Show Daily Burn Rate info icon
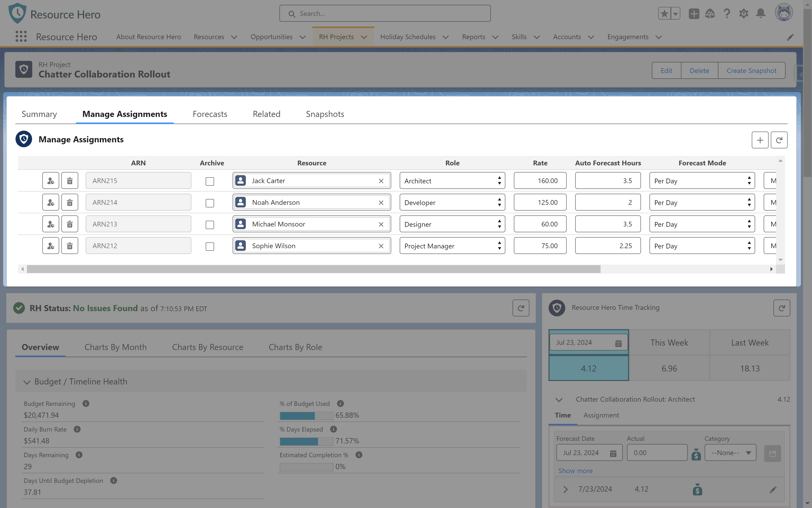This screenshot has width=812, height=508. pos(77,429)
